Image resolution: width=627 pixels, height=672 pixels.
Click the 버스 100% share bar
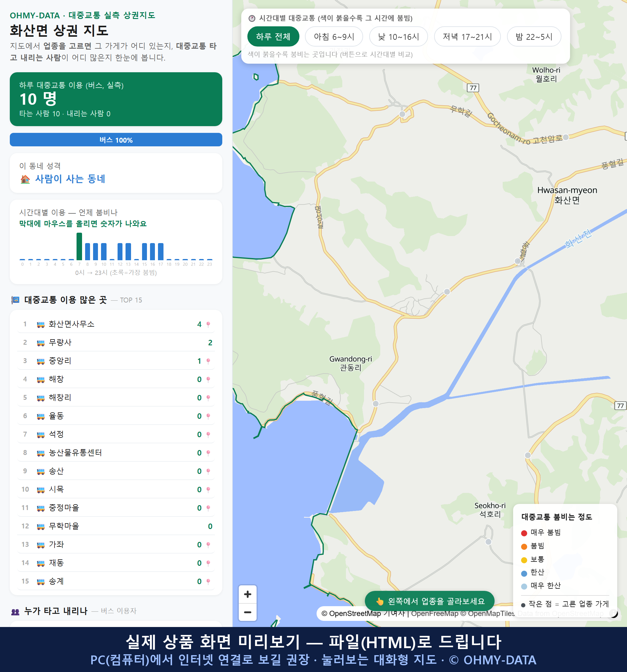tap(116, 140)
